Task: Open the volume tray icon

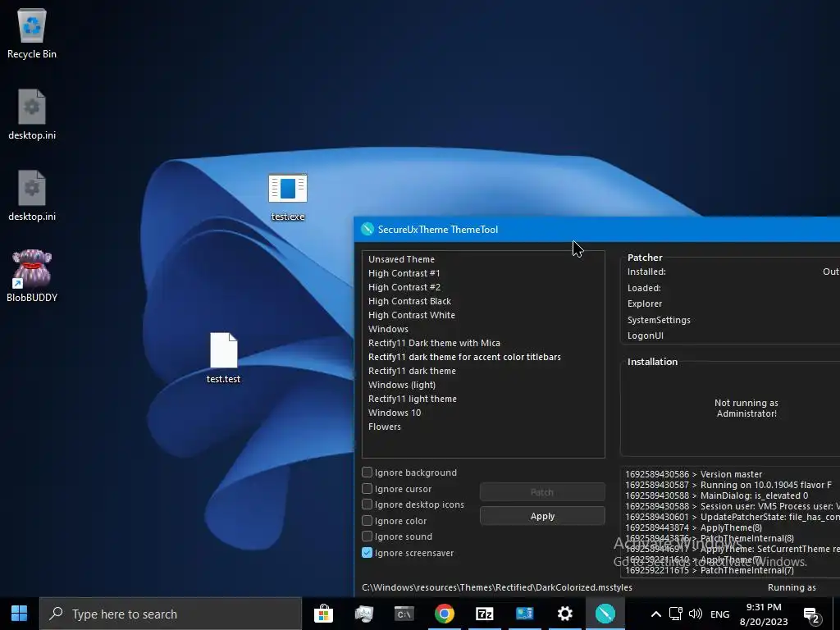Action: point(696,614)
